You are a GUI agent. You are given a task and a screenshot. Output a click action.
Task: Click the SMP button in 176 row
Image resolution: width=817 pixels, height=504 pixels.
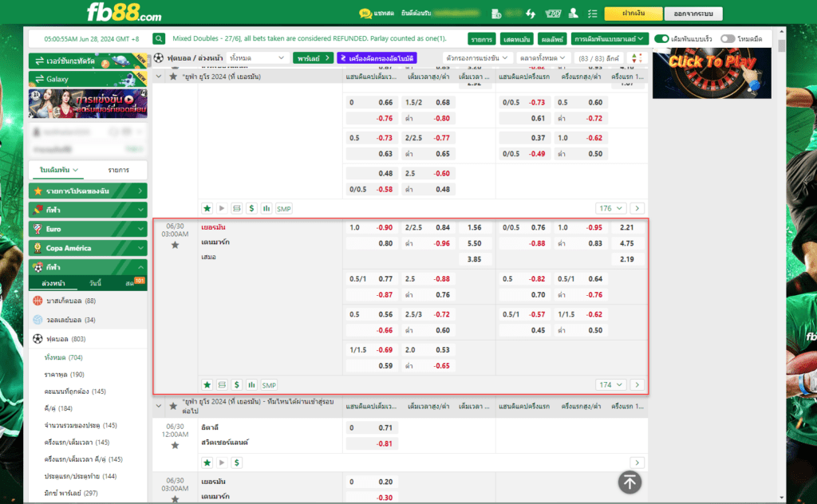pyautogui.click(x=284, y=209)
